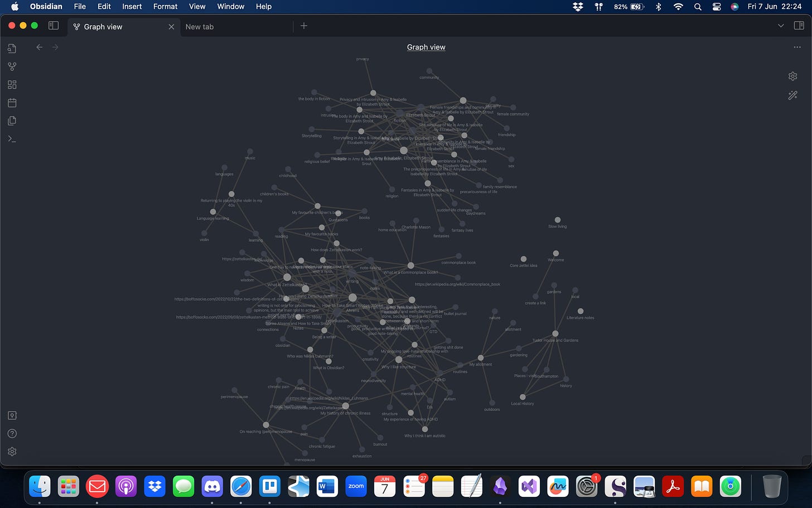Image resolution: width=812 pixels, height=508 pixels.
Task: Open the Insert menu
Action: click(132, 7)
